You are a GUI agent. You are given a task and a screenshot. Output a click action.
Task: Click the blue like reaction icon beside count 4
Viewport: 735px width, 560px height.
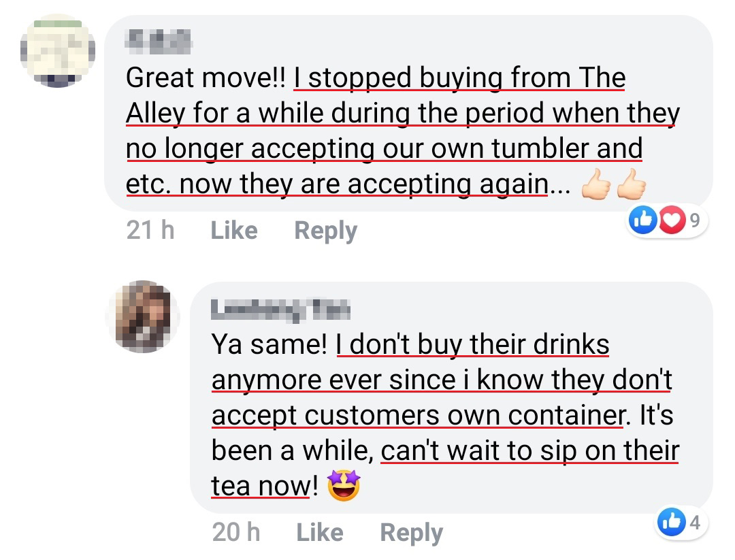[x=670, y=523]
